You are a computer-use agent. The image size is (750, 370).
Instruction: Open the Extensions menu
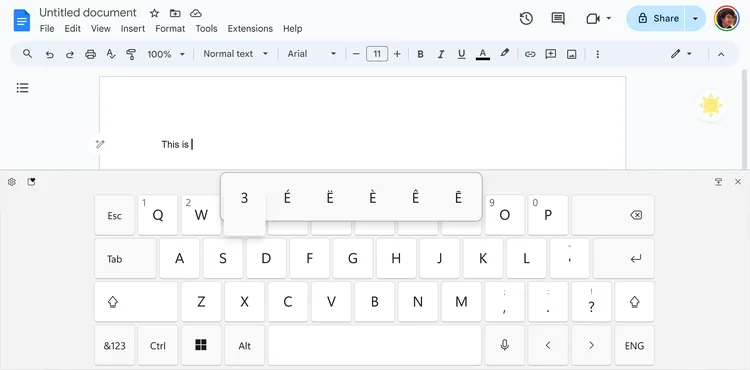pyautogui.click(x=250, y=29)
